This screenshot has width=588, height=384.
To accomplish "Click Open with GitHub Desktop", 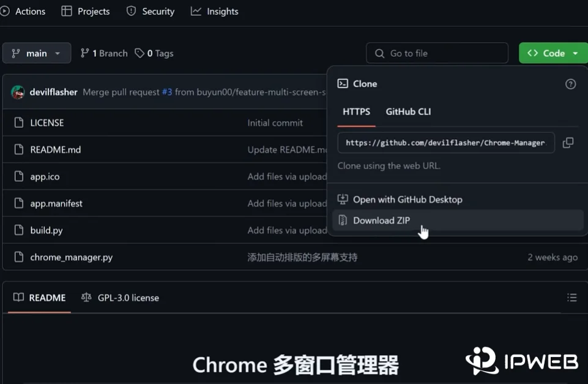I will (408, 199).
